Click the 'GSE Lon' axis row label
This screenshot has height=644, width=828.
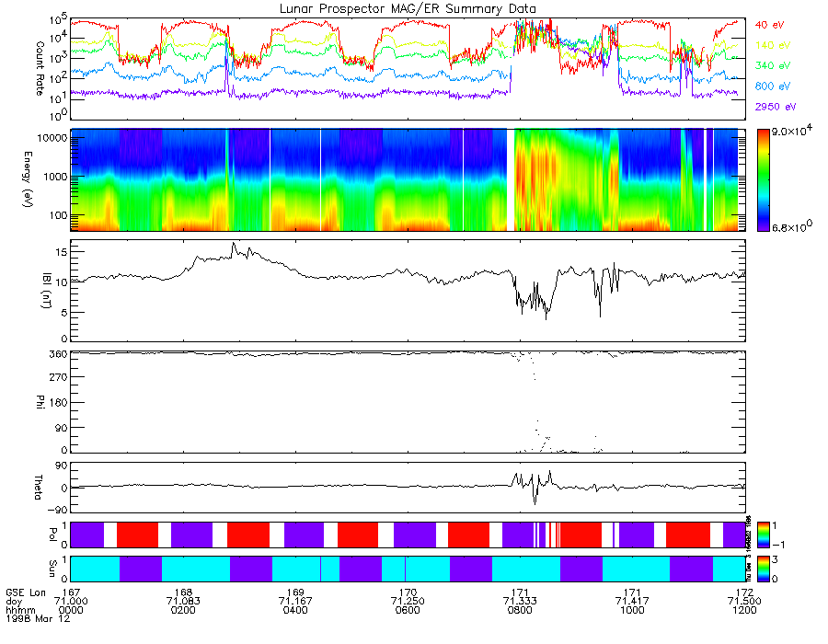pos(26,592)
